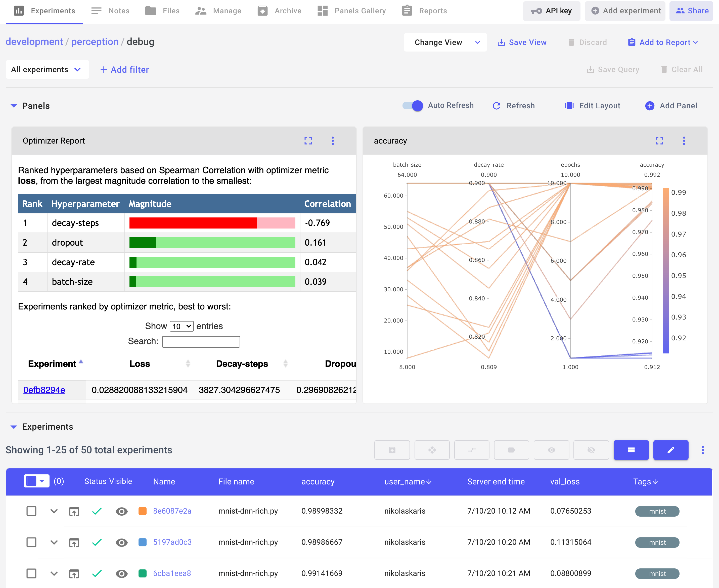Click the Refresh panels icon
Screen dimensions: 719x588
pos(497,106)
